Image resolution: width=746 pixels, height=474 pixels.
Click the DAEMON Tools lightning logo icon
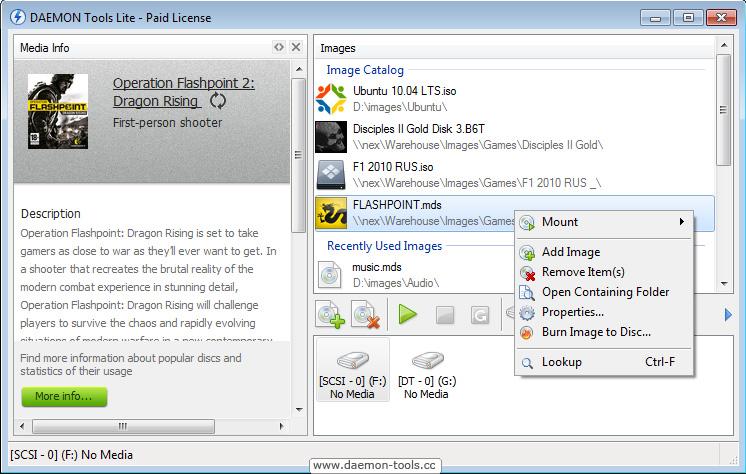[18, 17]
